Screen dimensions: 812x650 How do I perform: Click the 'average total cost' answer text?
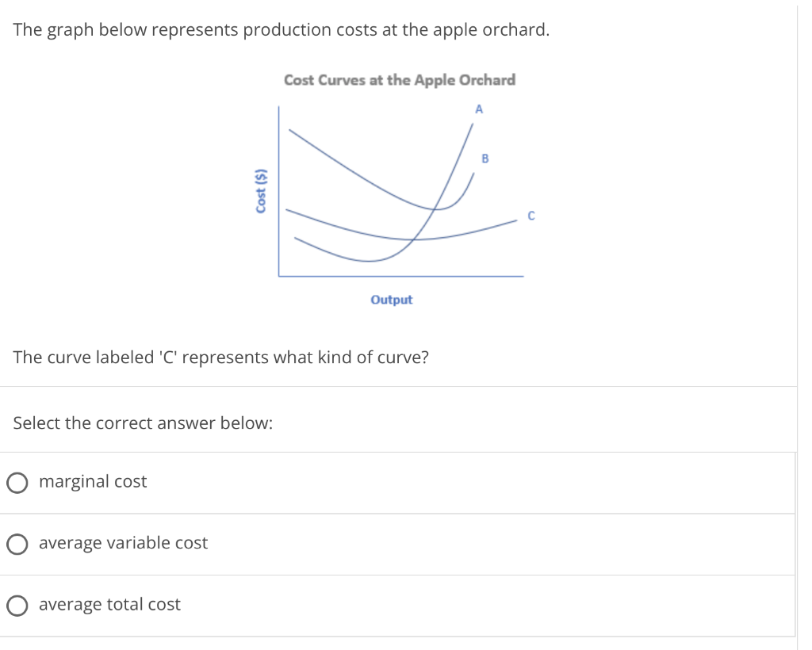tap(110, 604)
